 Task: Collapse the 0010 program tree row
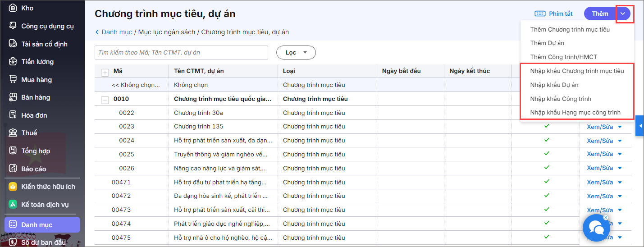(105, 100)
